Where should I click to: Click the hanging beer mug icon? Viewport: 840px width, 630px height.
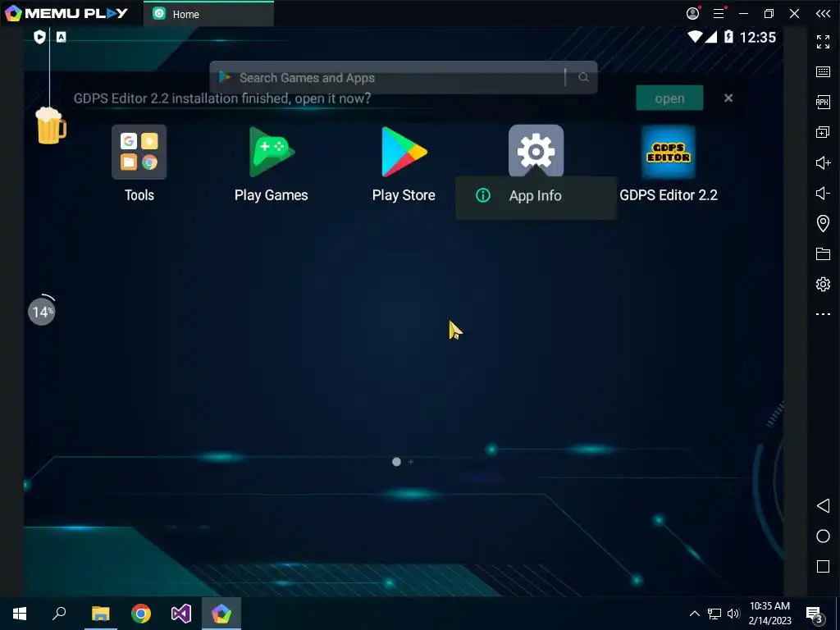coord(51,126)
